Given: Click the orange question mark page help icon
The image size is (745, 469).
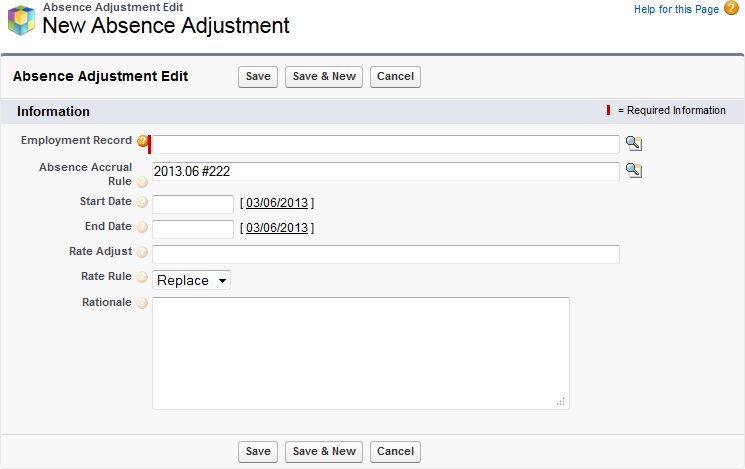Looking at the screenshot, I should click(x=731, y=9).
